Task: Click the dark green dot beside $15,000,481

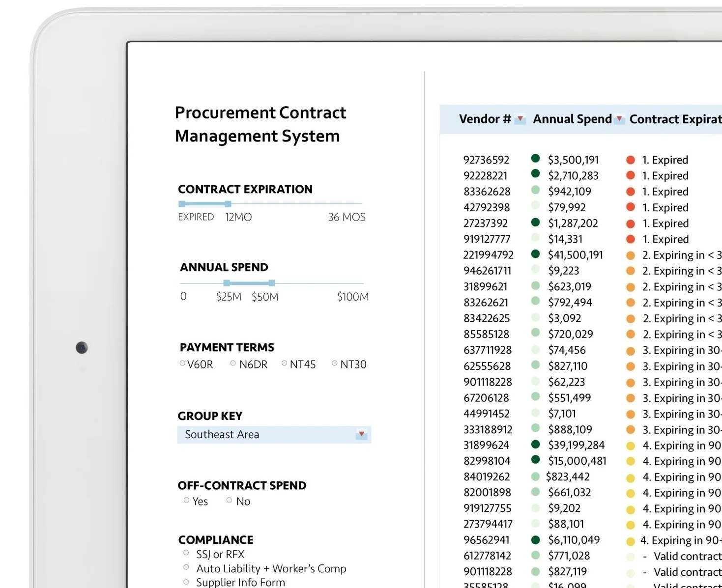Action: (536, 459)
